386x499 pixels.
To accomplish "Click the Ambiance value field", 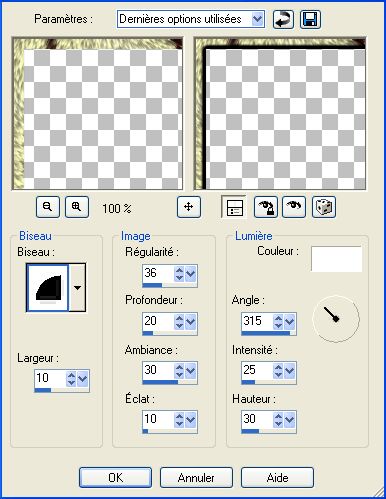I will tap(158, 370).
